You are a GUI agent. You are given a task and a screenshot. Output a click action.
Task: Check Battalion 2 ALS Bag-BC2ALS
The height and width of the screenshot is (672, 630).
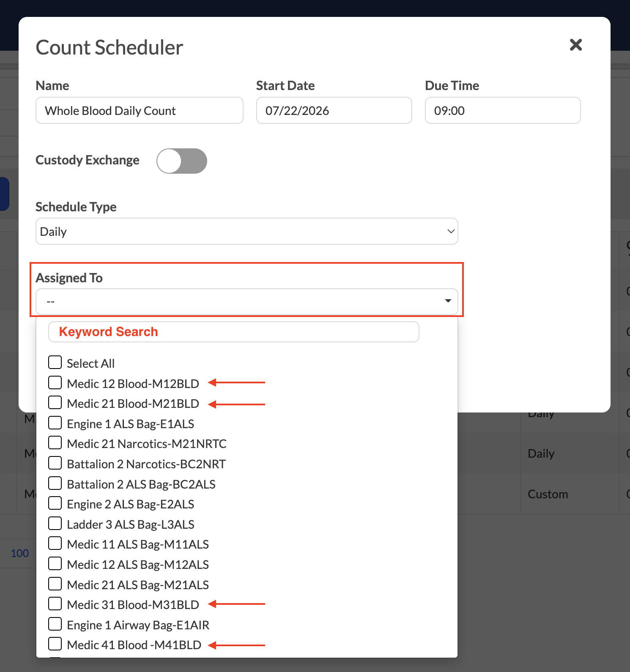click(55, 483)
